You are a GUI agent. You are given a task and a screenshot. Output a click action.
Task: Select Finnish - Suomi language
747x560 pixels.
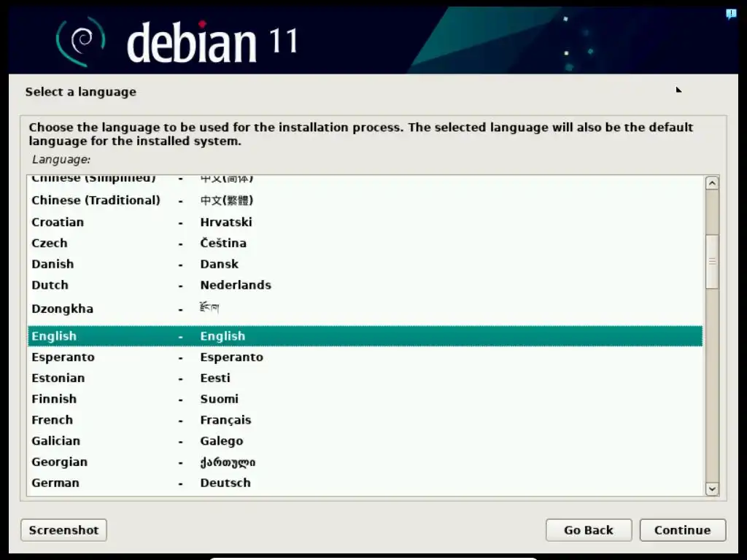(365, 399)
